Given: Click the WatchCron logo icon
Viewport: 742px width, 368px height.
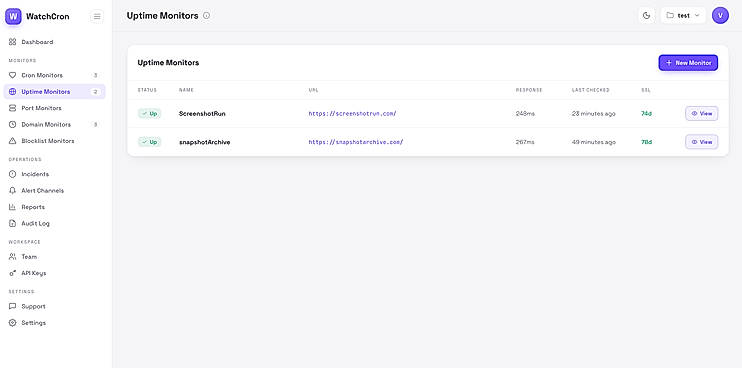Looking at the screenshot, I should (x=13, y=17).
